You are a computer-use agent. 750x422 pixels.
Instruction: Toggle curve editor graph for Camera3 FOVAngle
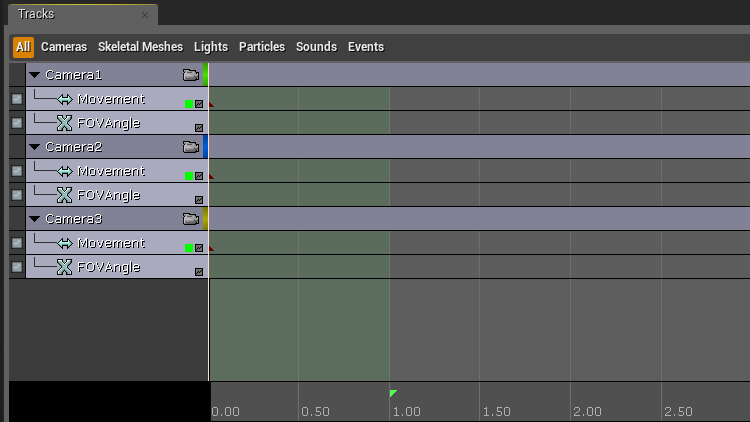pyautogui.click(x=199, y=271)
